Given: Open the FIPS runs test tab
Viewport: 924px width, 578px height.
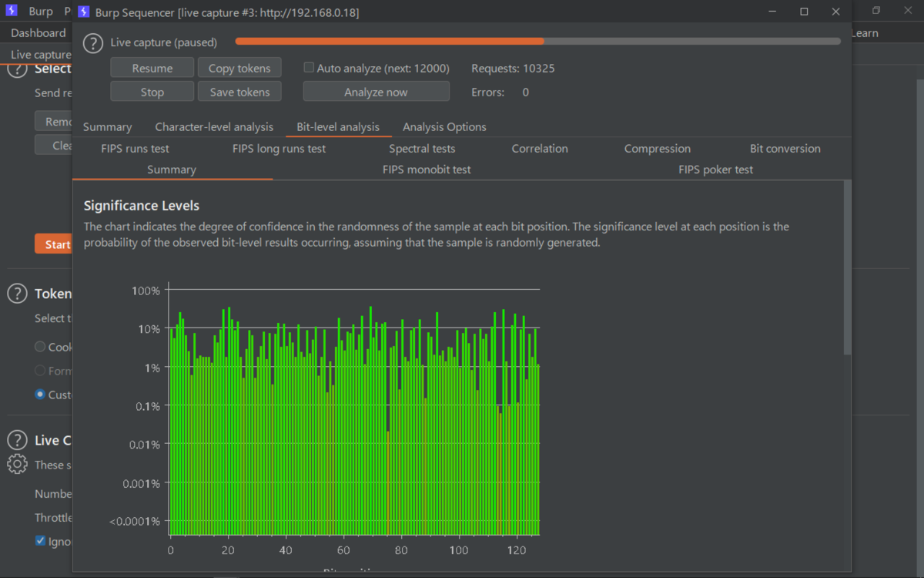Looking at the screenshot, I should click(x=135, y=148).
